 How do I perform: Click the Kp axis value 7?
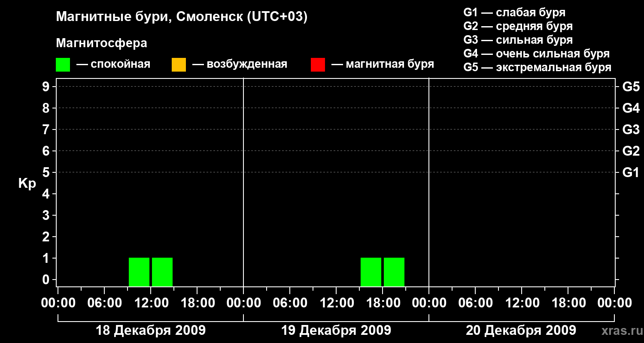(47, 129)
